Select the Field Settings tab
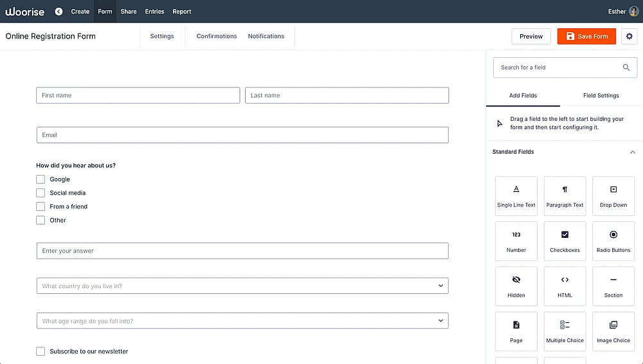643x364 pixels. tap(601, 96)
